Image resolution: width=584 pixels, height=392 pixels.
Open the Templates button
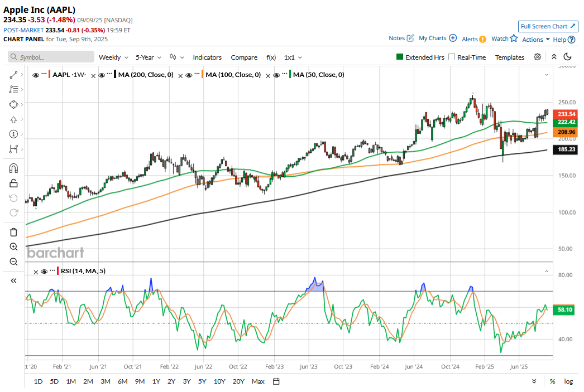tap(509, 57)
